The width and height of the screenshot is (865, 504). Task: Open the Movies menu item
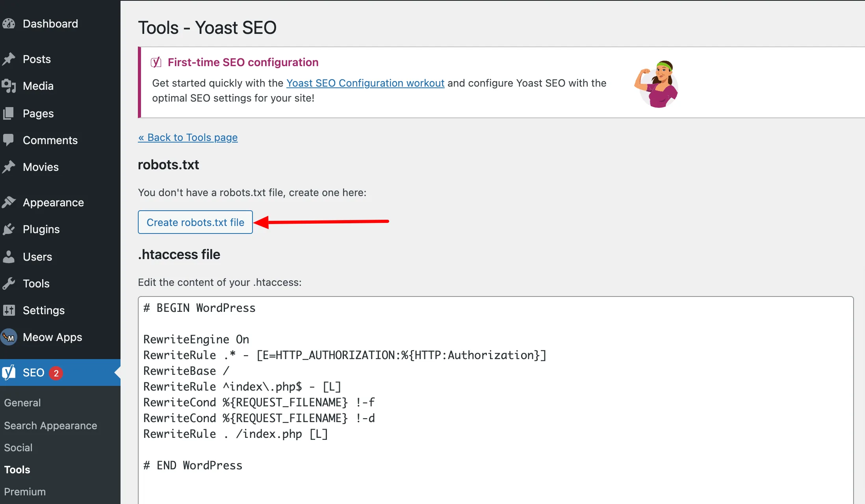click(x=41, y=167)
